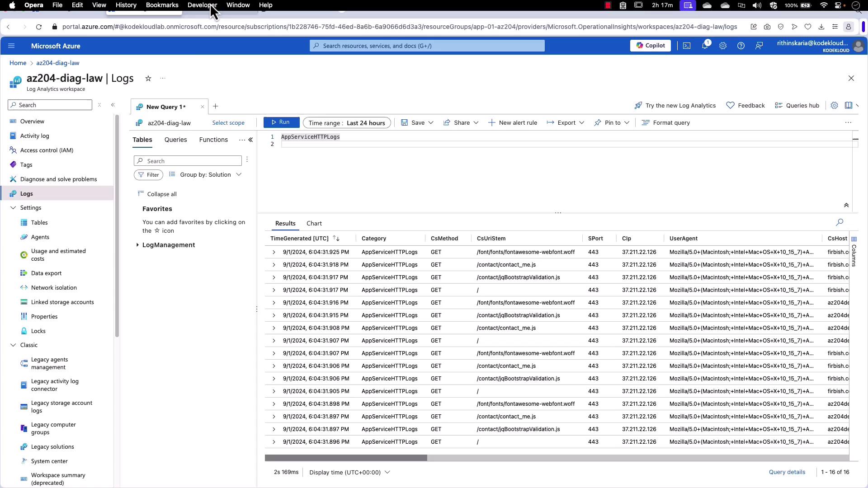Collapse the Settings section in sidebar
This screenshot has height=488, width=868.
(13, 208)
